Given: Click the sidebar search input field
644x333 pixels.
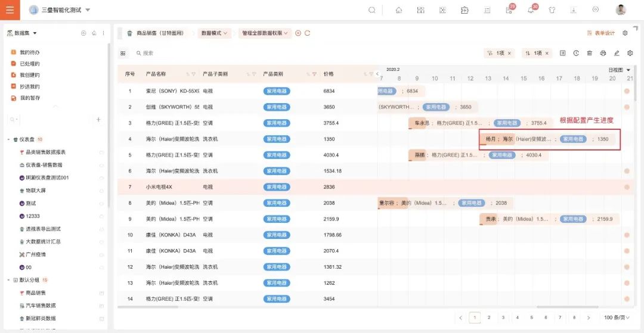Looking at the screenshot, I should coord(55,120).
